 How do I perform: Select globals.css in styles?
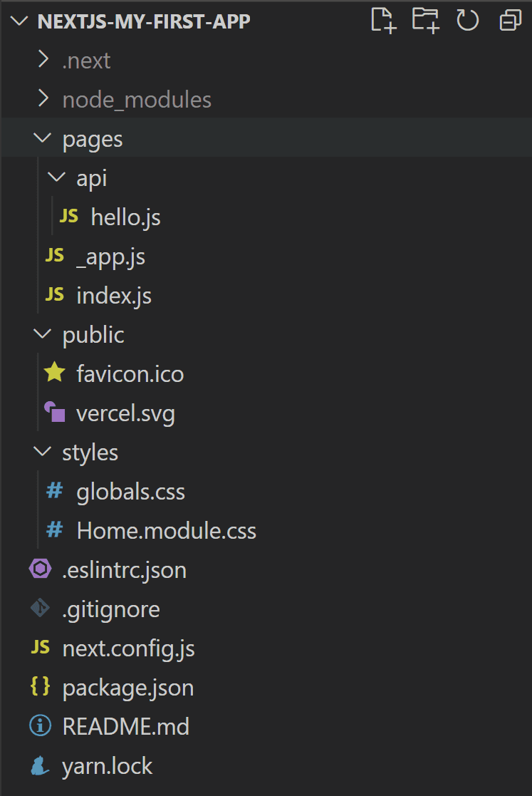pos(130,492)
